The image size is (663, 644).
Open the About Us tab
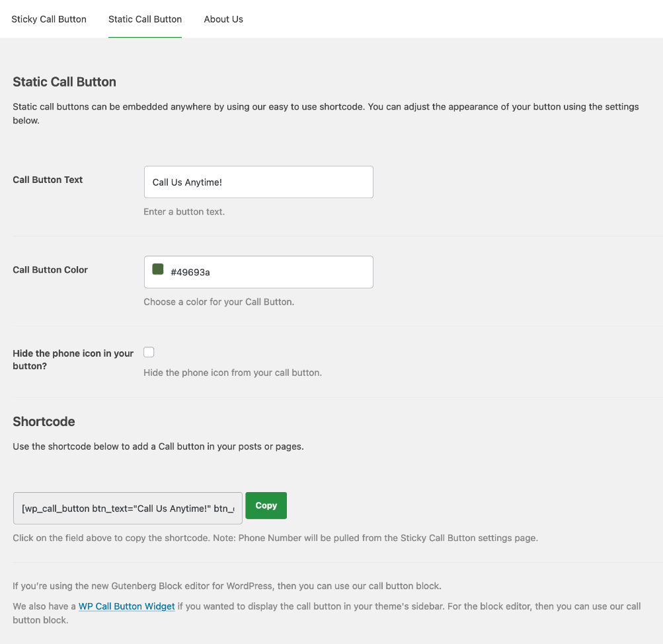click(x=223, y=19)
